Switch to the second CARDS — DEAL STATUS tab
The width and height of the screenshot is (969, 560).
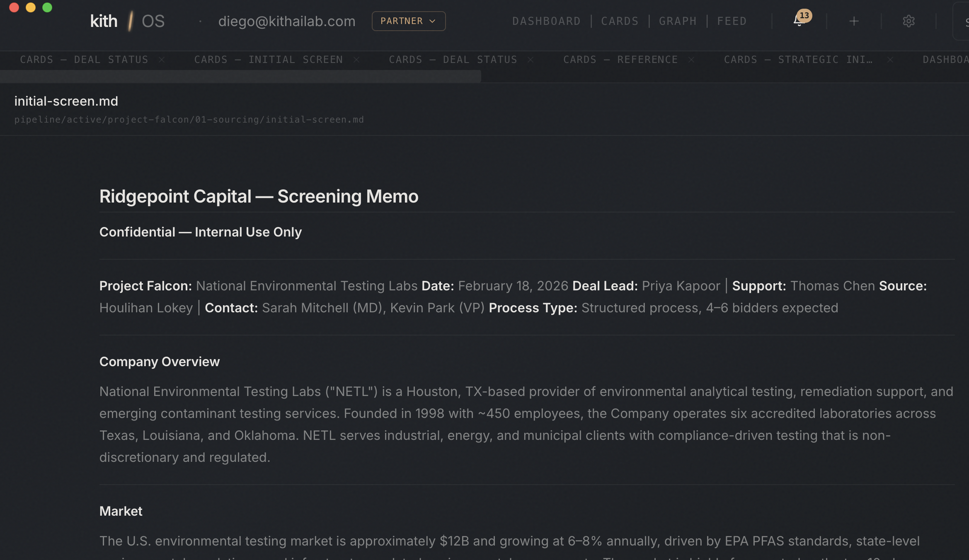[x=453, y=59]
